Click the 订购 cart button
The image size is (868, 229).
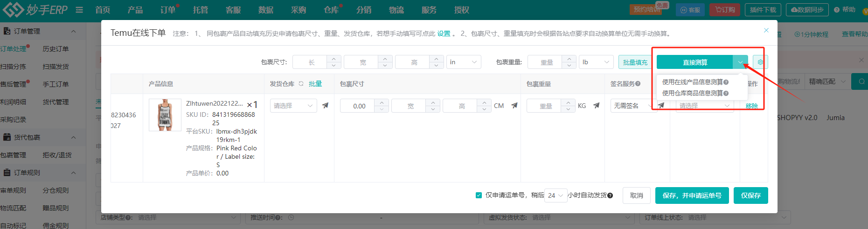pos(725,10)
